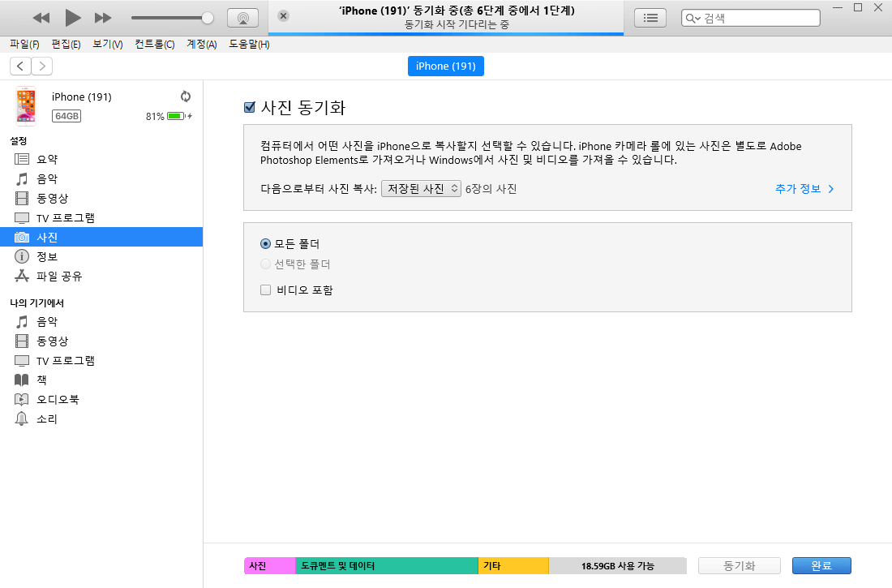Viewport: 892px width, 588px height.
Task: Uncheck the 사진 동기화 checkbox
Action: point(248,107)
